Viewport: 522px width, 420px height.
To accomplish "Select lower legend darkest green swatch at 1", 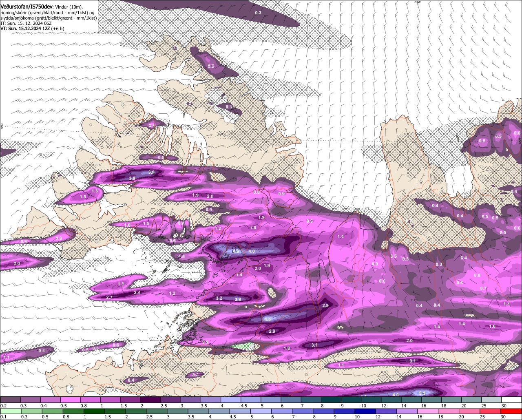I will 95,411.
